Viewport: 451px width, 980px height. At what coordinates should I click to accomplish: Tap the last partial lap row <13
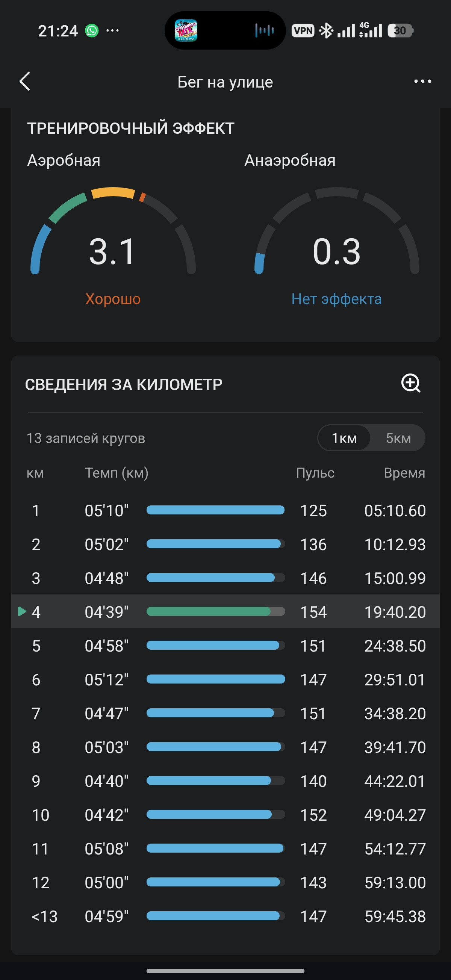click(225, 916)
